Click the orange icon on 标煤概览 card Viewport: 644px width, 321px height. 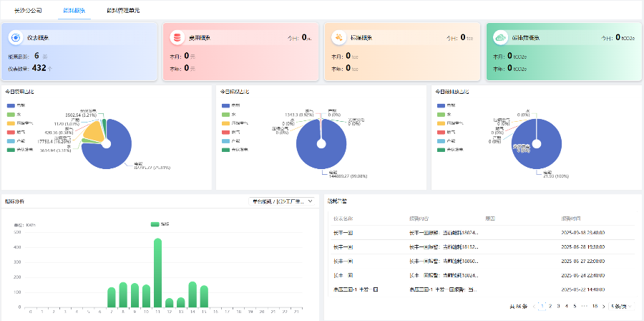(x=339, y=38)
